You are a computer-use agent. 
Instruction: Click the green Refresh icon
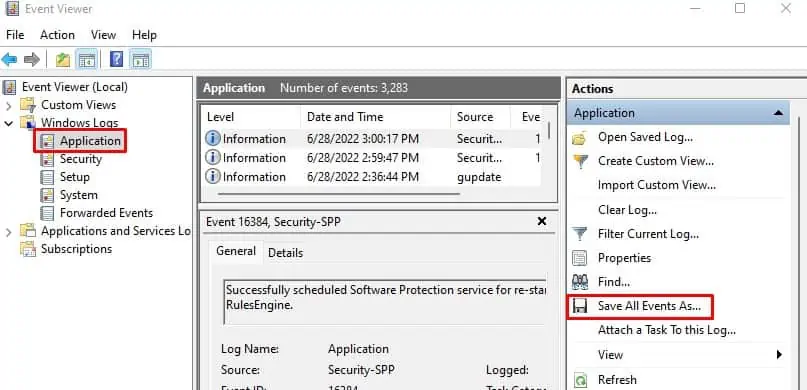coord(580,380)
